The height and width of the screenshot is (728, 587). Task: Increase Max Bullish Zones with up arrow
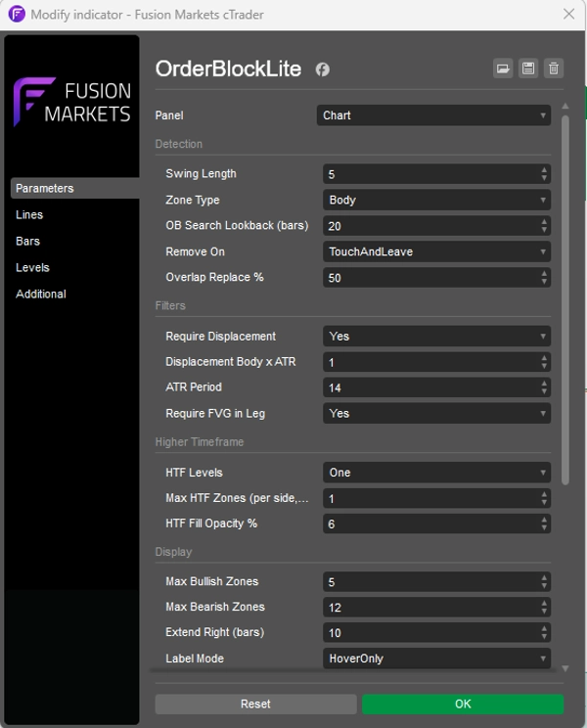click(544, 578)
